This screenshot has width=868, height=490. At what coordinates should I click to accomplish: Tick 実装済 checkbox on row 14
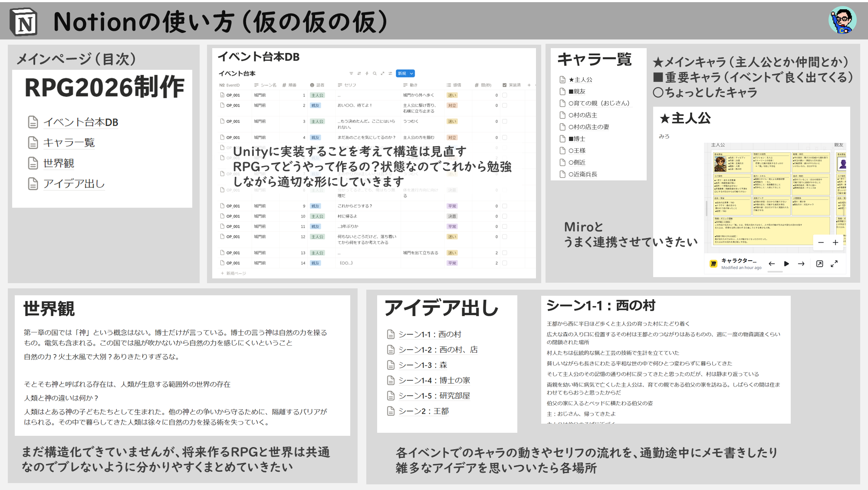pyautogui.click(x=505, y=263)
